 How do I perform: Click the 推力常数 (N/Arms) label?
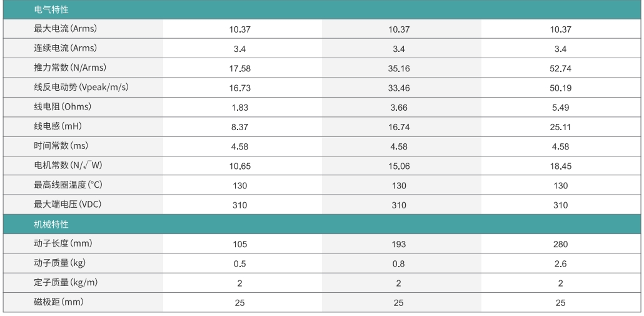69,68
